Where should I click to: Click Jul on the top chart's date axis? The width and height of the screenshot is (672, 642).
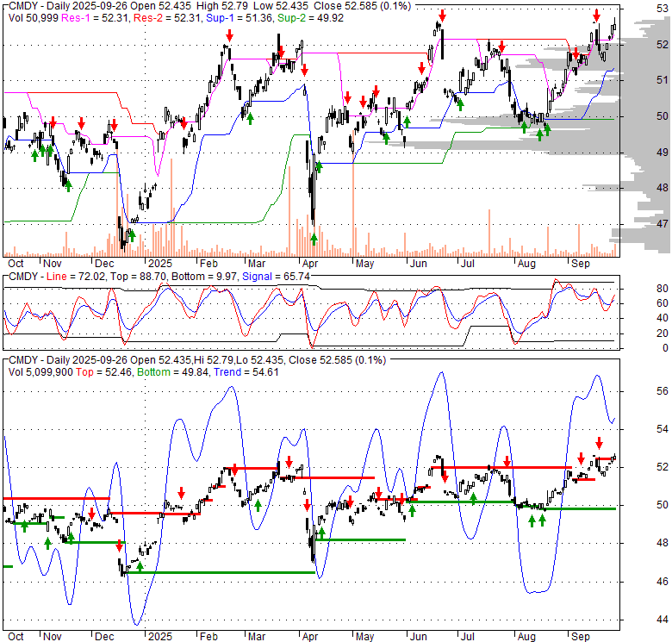[x=468, y=264]
